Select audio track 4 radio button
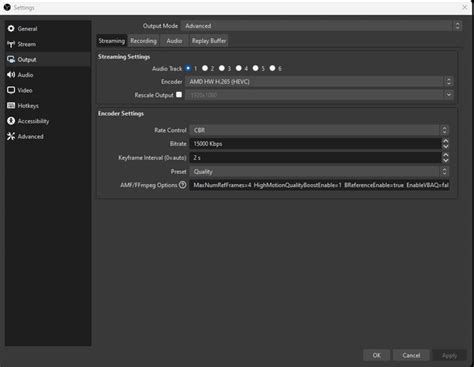 [239, 68]
